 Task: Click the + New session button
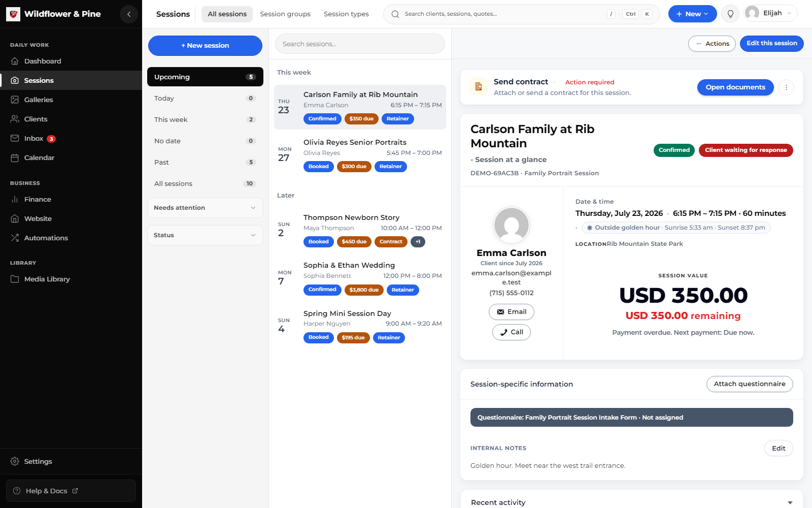click(205, 46)
